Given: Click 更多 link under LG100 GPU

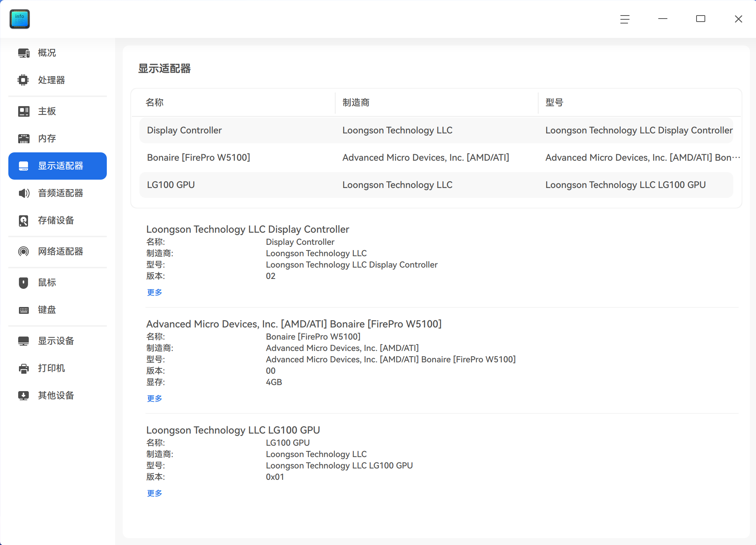Looking at the screenshot, I should [x=154, y=493].
